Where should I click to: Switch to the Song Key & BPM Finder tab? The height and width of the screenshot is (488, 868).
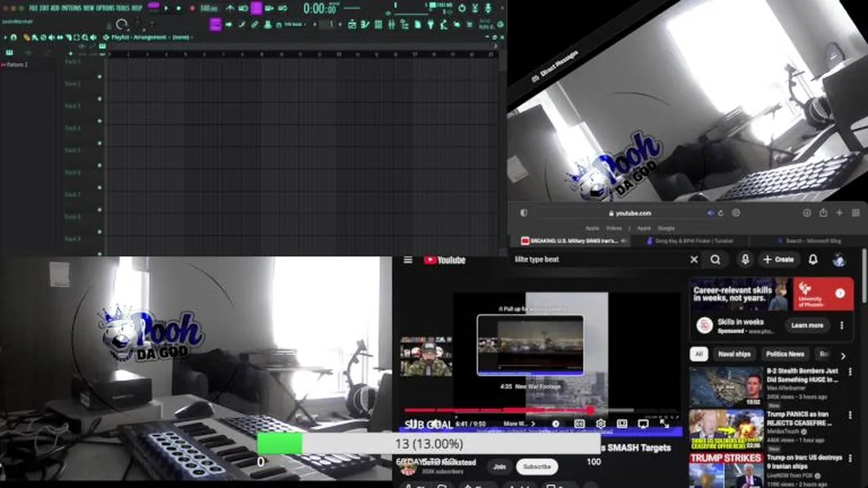point(692,241)
